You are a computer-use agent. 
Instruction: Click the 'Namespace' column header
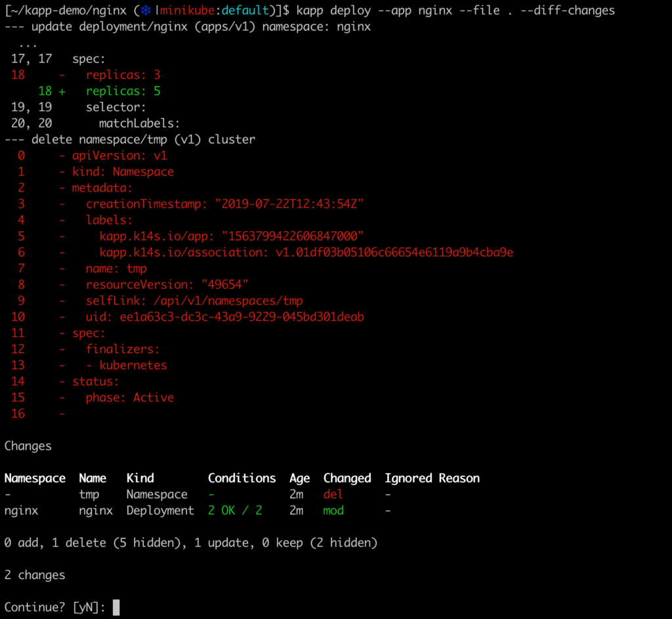point(35,478)
